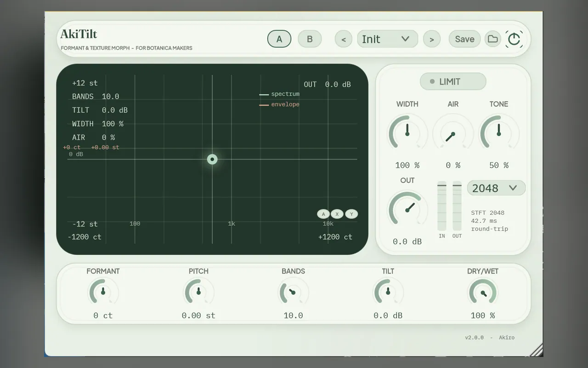Screen dimensions: 588x368
Task: Go to the next preset arrow
Action: tap(432, 39)
